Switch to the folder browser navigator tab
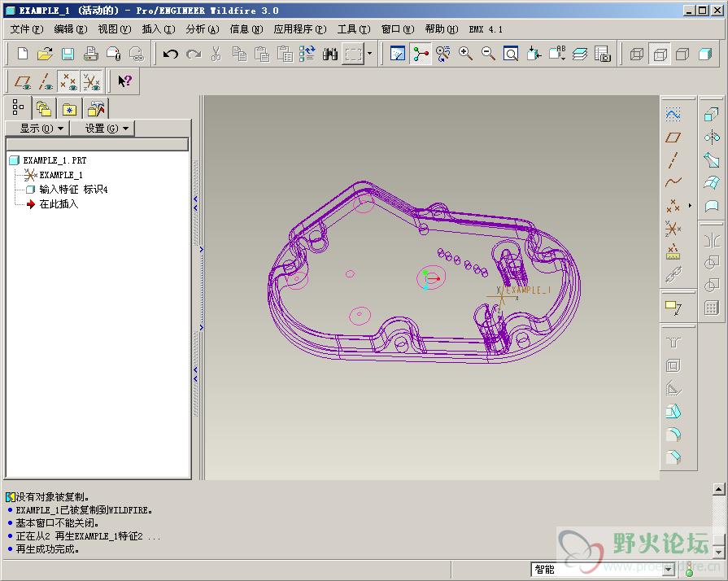This screenshot has height=581, width=728. pos(43,108)
